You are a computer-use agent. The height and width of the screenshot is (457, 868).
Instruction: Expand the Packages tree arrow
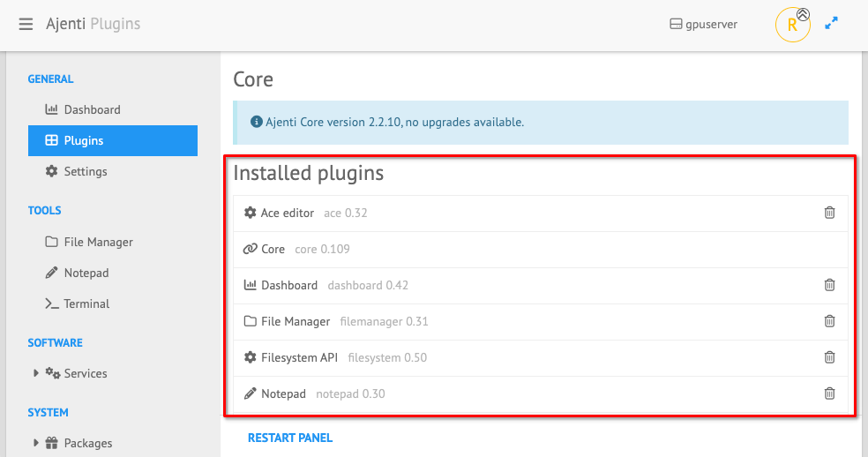36,443
